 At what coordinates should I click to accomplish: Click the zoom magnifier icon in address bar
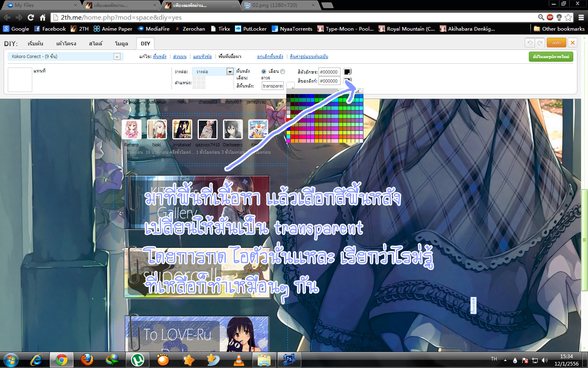click(x=541, y=17)
